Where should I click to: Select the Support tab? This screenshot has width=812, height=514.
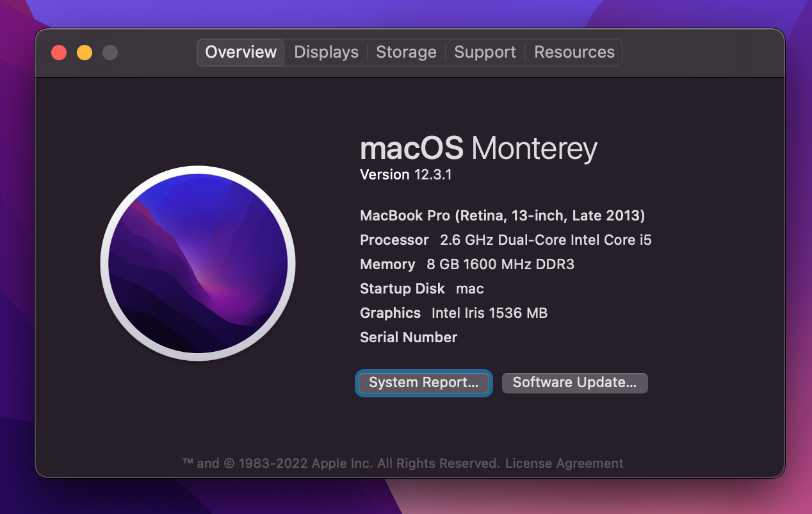point(485,52)
